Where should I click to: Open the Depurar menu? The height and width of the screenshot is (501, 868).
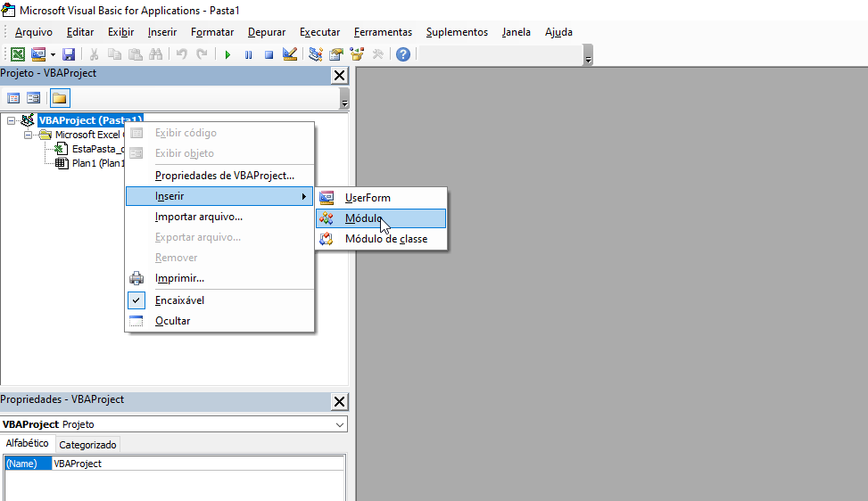coord(267,32)
